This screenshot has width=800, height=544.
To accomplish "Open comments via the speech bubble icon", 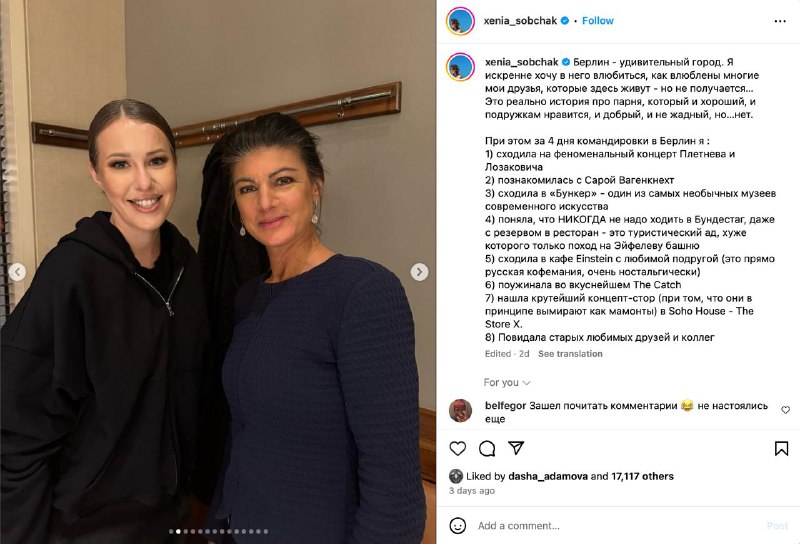I will click(x=487, y=449).
